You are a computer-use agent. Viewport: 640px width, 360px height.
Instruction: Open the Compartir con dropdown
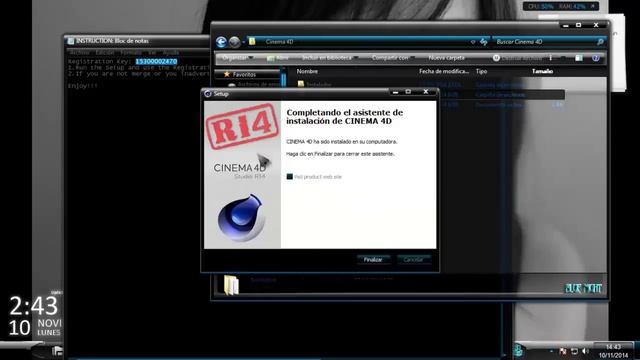click(393, 58)
